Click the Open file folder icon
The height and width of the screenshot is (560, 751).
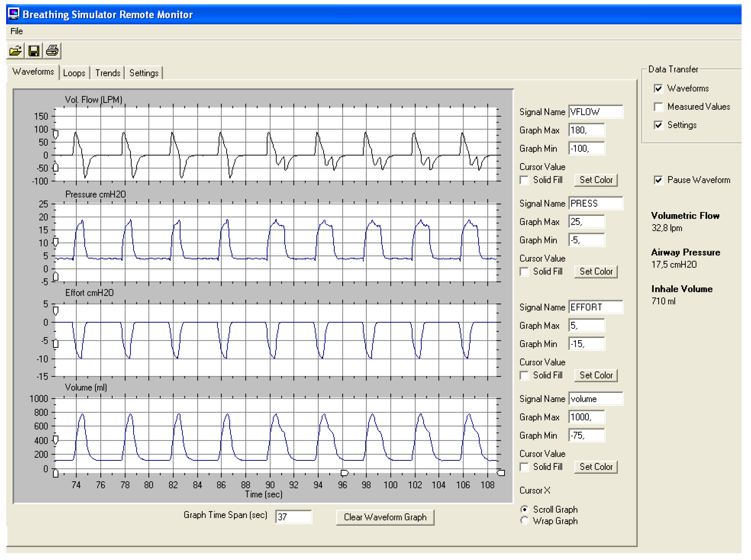[x=15, y=51]
